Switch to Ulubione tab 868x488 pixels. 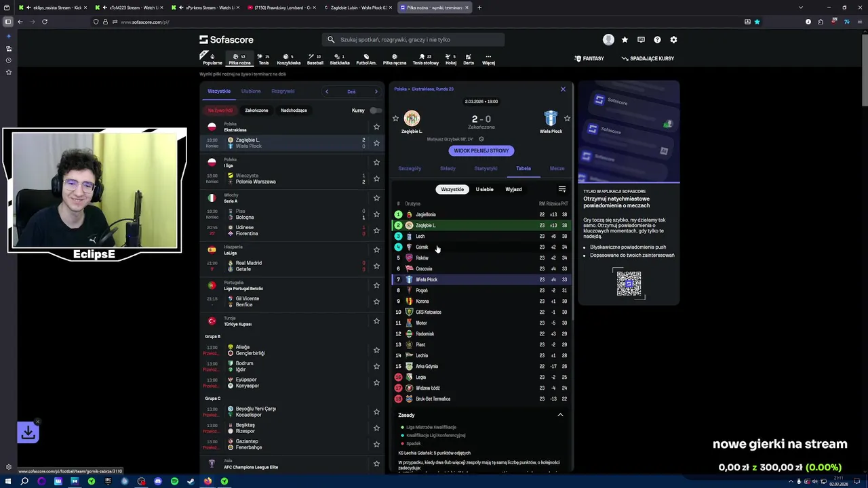(x=251, y=91)
